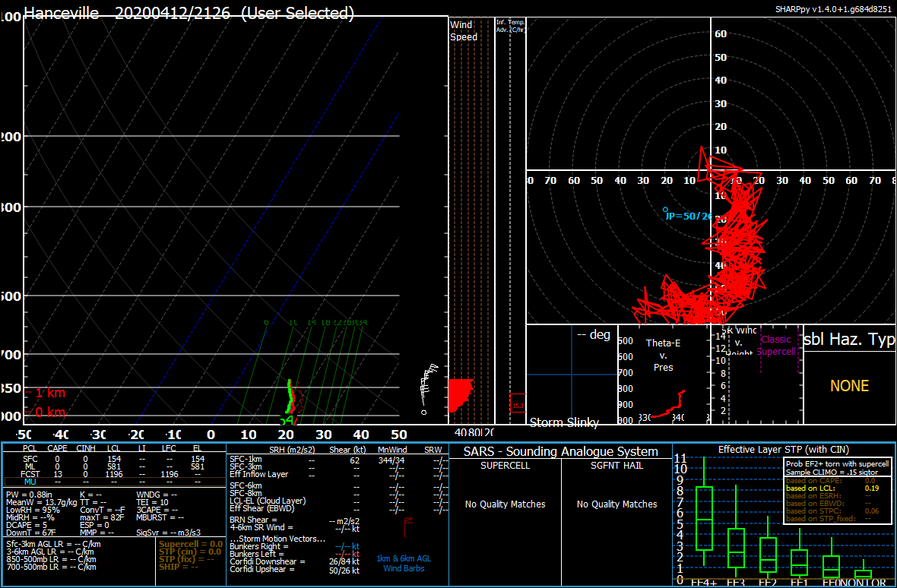Click the LCL-EL (Cloud Layer) row
This screenshot has height=588, width=897.
point(338,501)
